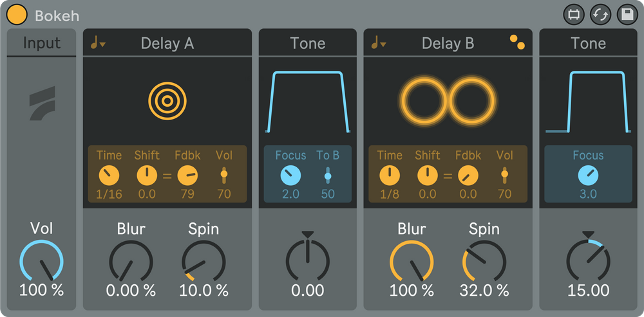
Task: Click the Delay B Blur knob
Action: click(x=412, y=262)
